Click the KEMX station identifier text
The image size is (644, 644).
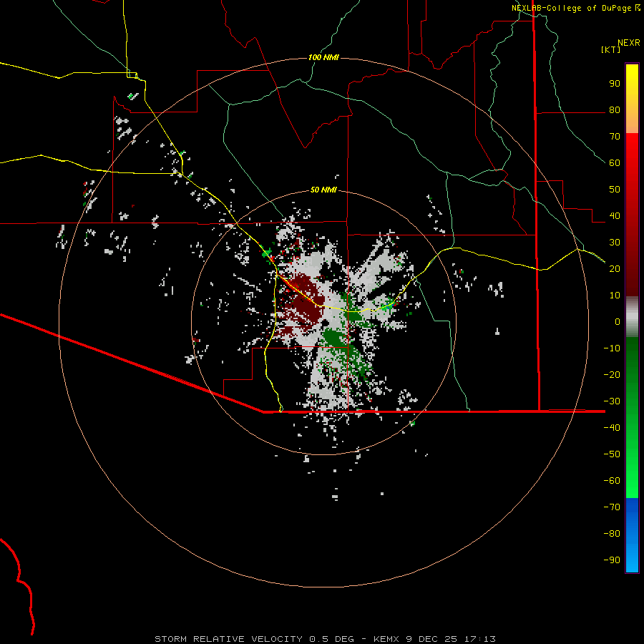coord(386,639)
